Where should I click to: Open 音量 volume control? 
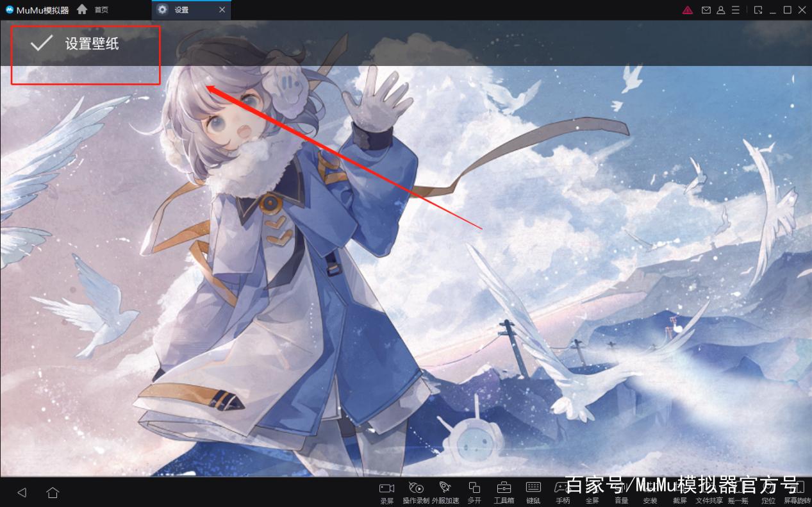(621, 492)
